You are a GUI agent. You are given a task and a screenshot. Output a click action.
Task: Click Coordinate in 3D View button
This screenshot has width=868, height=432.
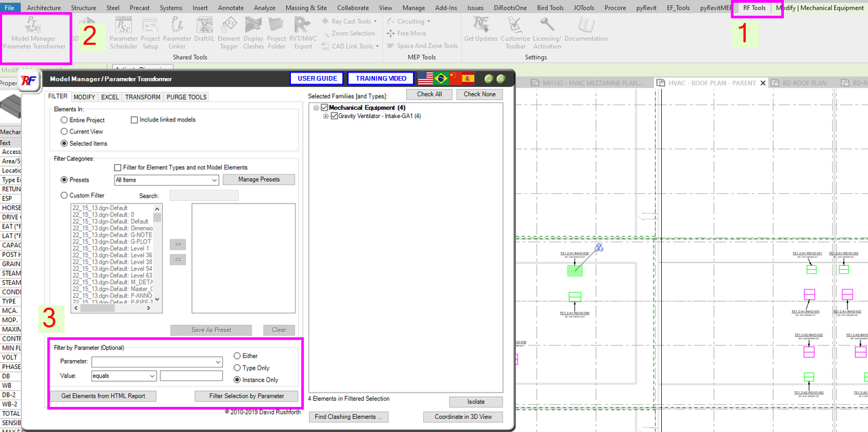click(463, 417)
